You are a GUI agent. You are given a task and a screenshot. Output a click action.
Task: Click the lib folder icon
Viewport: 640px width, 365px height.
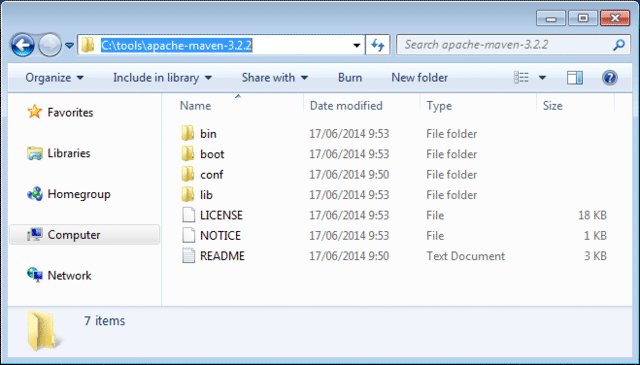click(x=188, y=195)
